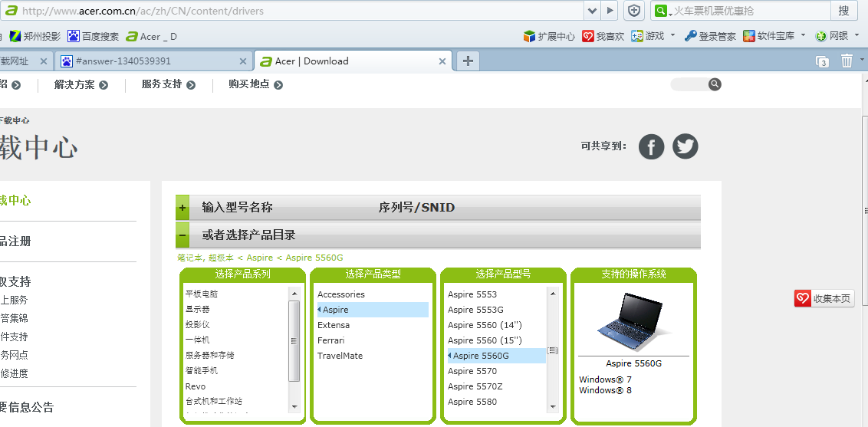
Task: Click the 产品注册 sidebar link
Action: click(x=15, y=241)
